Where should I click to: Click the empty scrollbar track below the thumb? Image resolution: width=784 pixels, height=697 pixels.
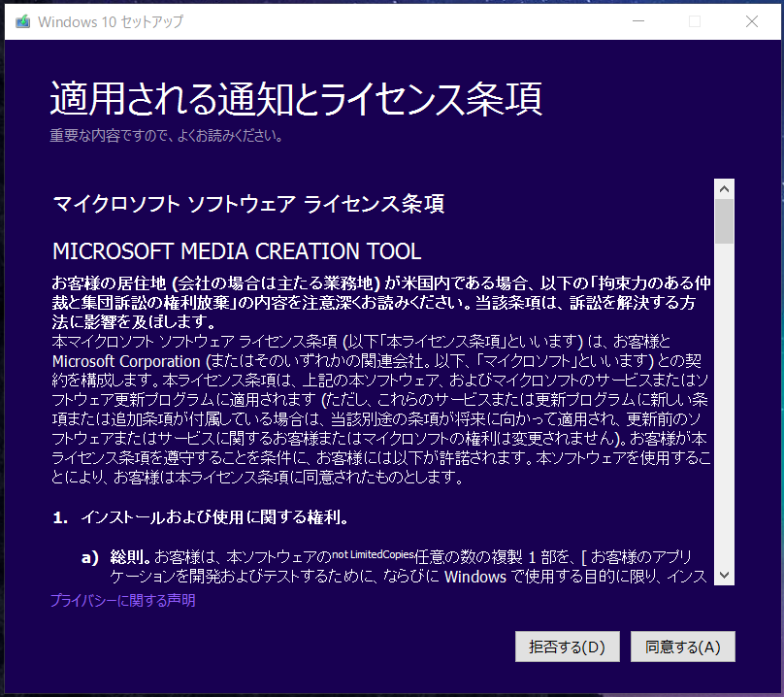[x=724, y=408]
